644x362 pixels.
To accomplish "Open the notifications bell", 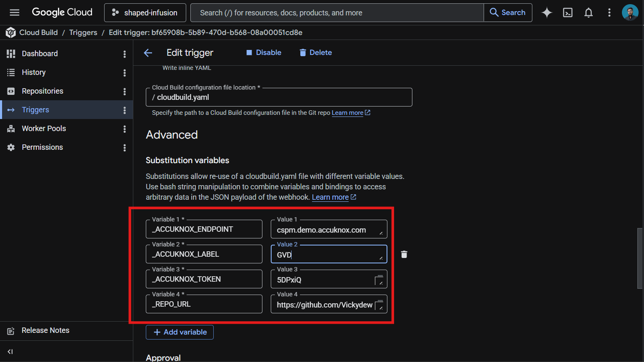I will point(589,13).
